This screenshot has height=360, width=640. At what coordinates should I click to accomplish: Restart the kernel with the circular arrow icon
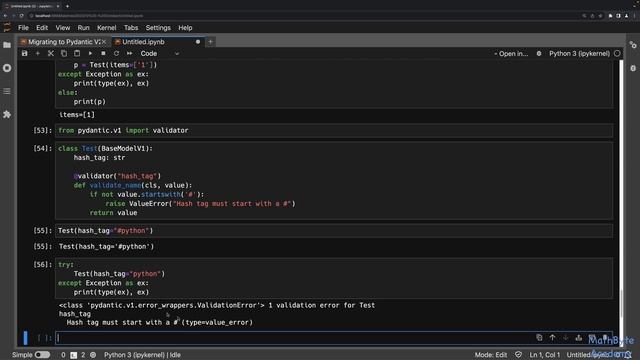(x=116, y=53)
